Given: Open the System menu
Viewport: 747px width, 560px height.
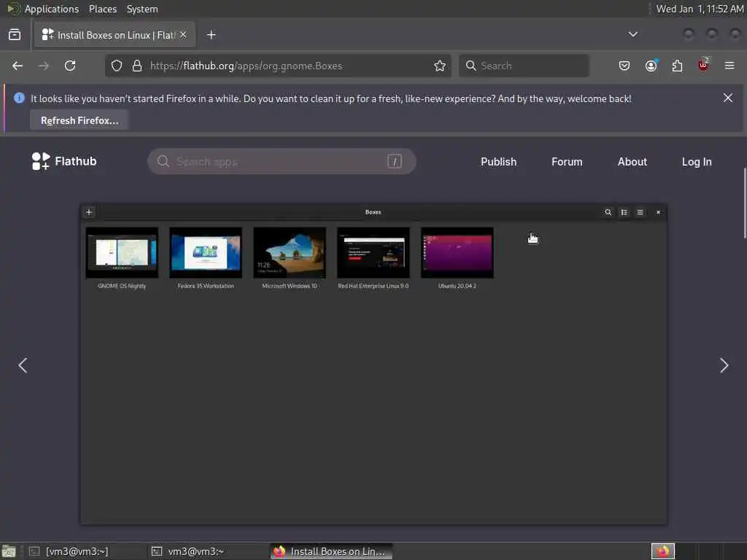Looking at the screenshot, I should point(142,9).
